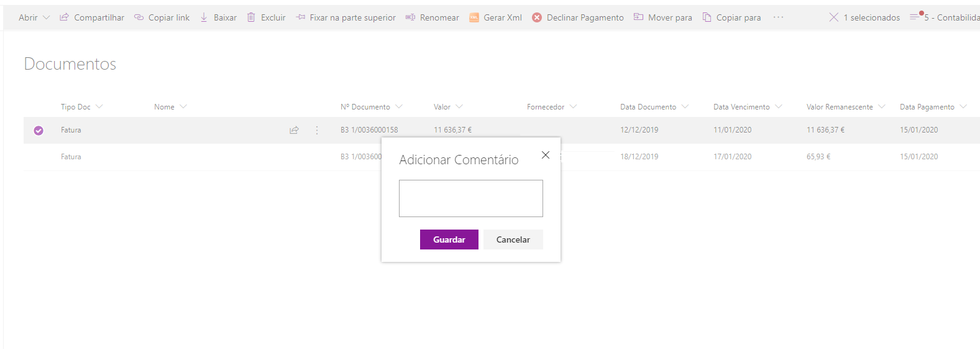This screenshot has height=349, width=980.
Task: Close the Adicionar Comentário dialog
Action: [x=546, y=155]
